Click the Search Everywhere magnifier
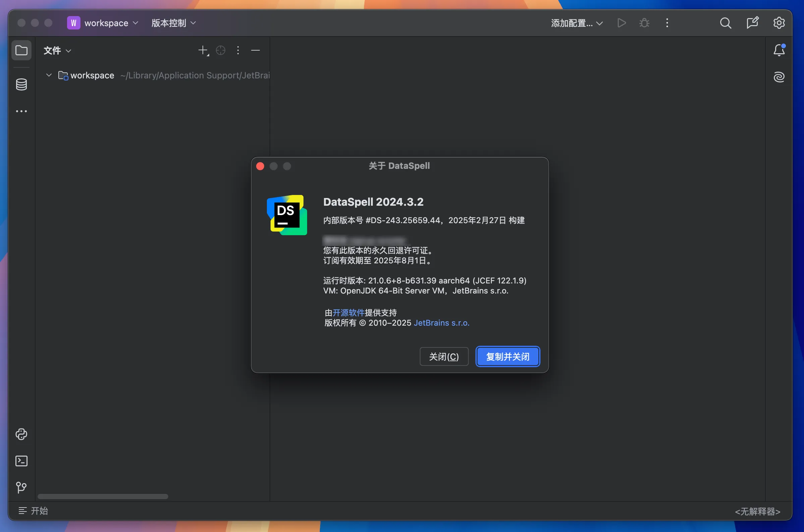The width and height of the screenshot is (804, 532). coord(726,23)
